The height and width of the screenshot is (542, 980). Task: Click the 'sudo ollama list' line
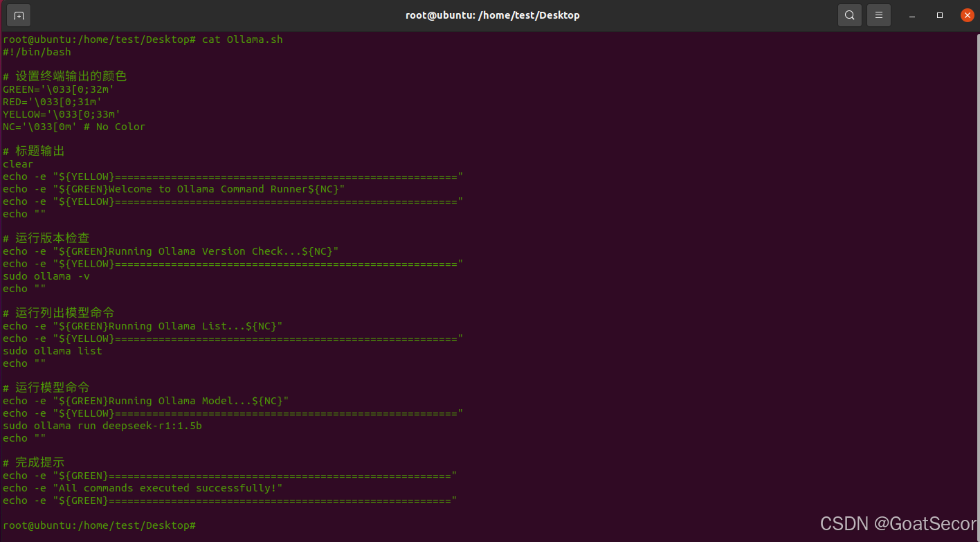coord(53,351)
